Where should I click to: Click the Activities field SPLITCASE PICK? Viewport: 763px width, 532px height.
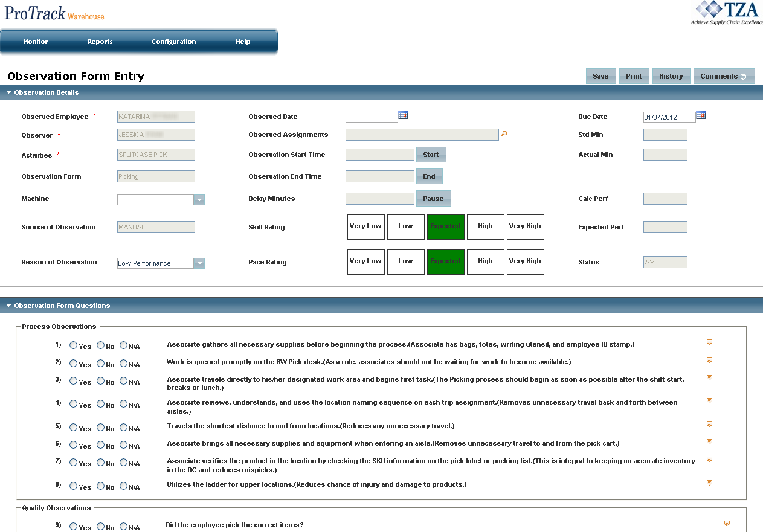click(x=156, y=155)
